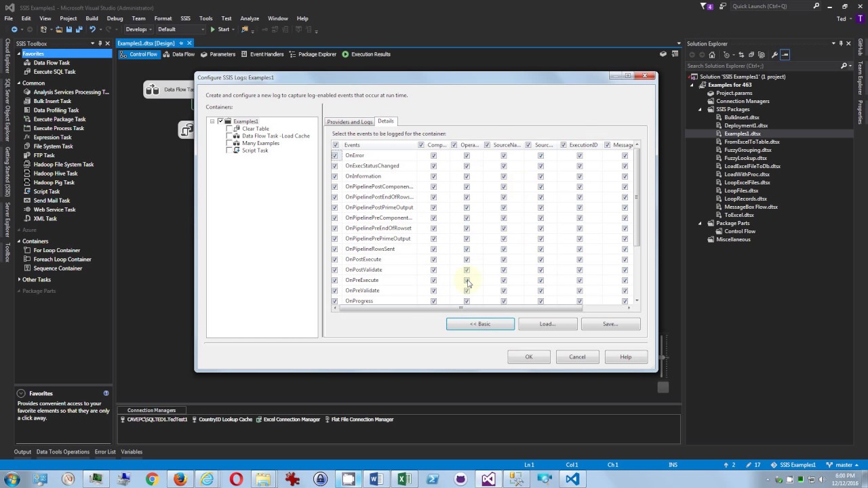
Task: Click the Load... button
Action: tap(548, 324)
